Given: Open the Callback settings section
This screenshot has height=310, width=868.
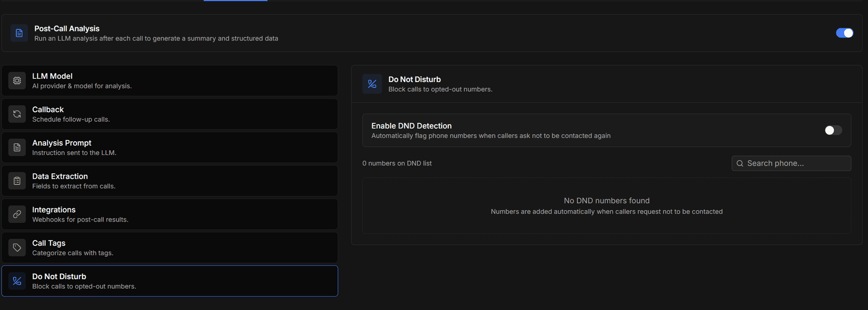Looking at the screenshot, I should (x=170, y=114).
